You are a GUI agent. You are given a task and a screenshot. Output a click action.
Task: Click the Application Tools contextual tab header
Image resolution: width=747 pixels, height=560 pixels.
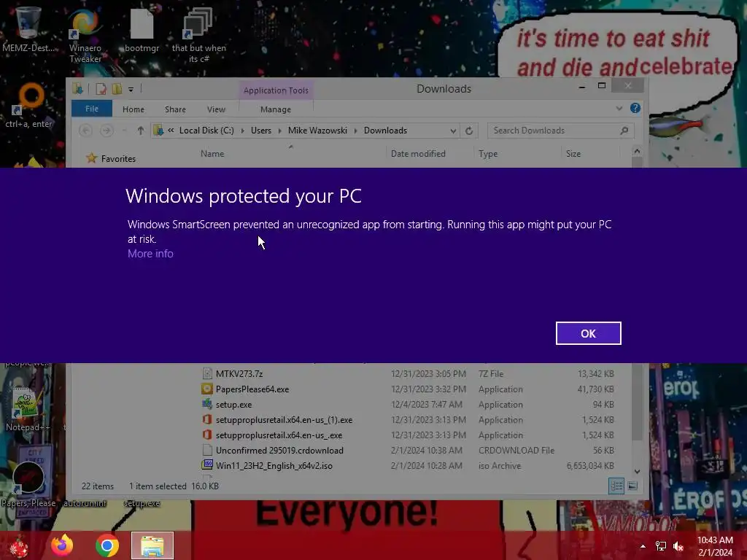click(276, 90)
